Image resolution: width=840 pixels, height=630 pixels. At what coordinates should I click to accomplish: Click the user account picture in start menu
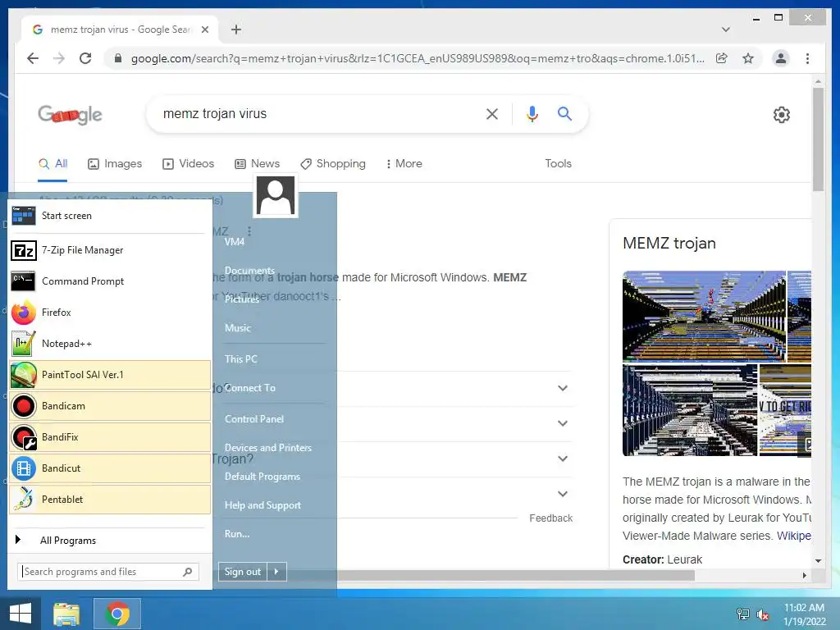coord(276,196)
